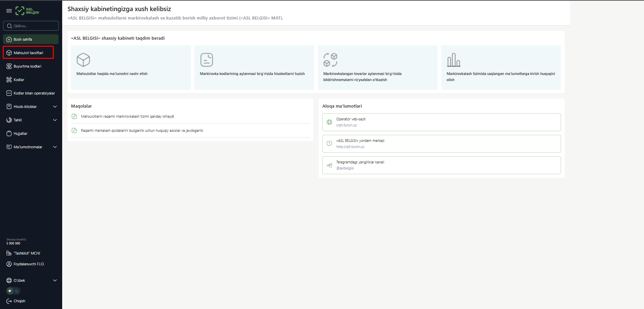The width and height of the screenshot is (644, 309).
Task: Switch to dark theme via moon toggle
Action: [x=17, y=291]
